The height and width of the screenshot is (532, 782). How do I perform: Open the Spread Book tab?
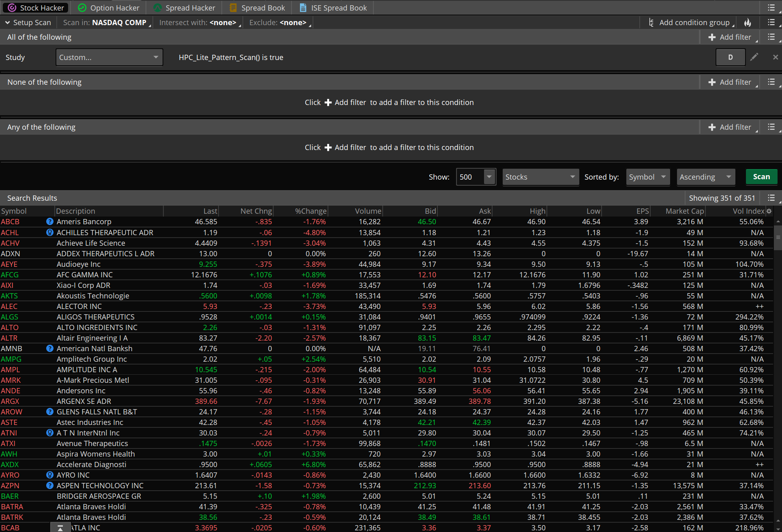coord(257,8)
